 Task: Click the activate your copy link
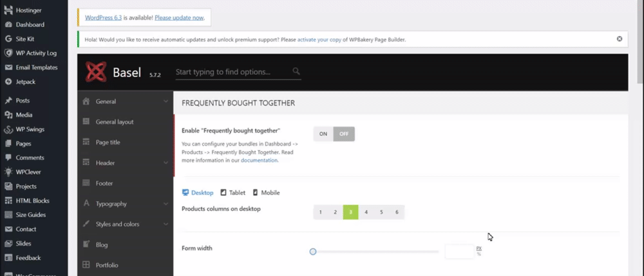pyautogui.click(x=319, y=40)
